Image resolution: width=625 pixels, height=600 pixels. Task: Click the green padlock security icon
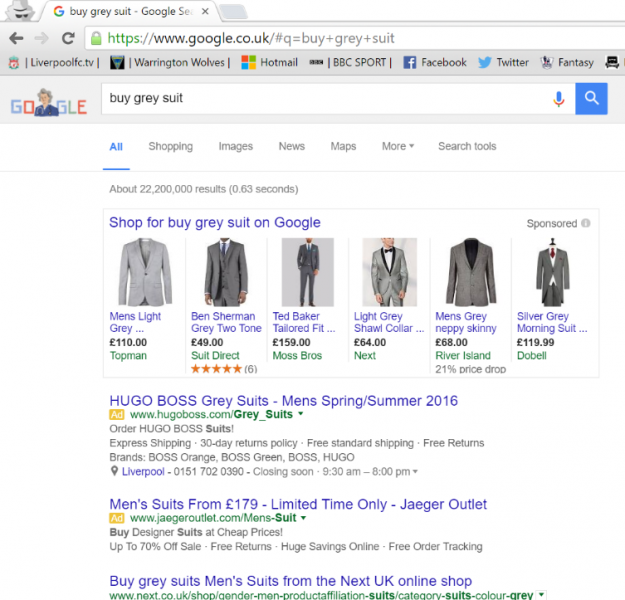tap(96, 38)
